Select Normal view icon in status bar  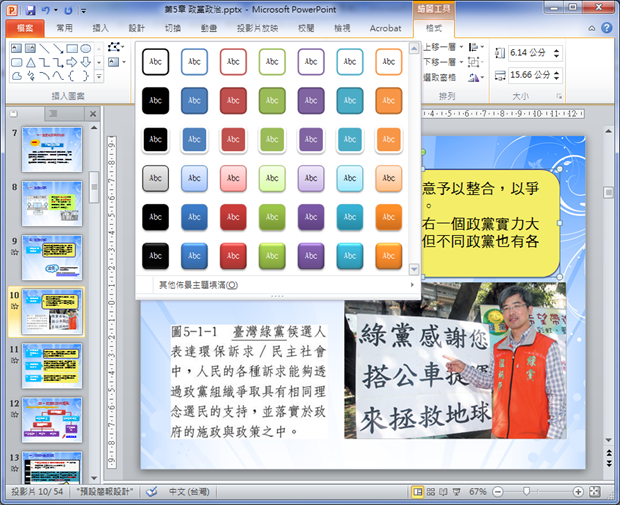(x=418, y=492)
